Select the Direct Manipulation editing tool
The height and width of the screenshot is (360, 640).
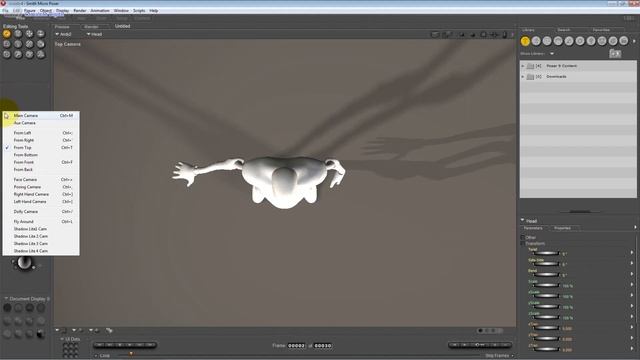click(x=41, y=54)
